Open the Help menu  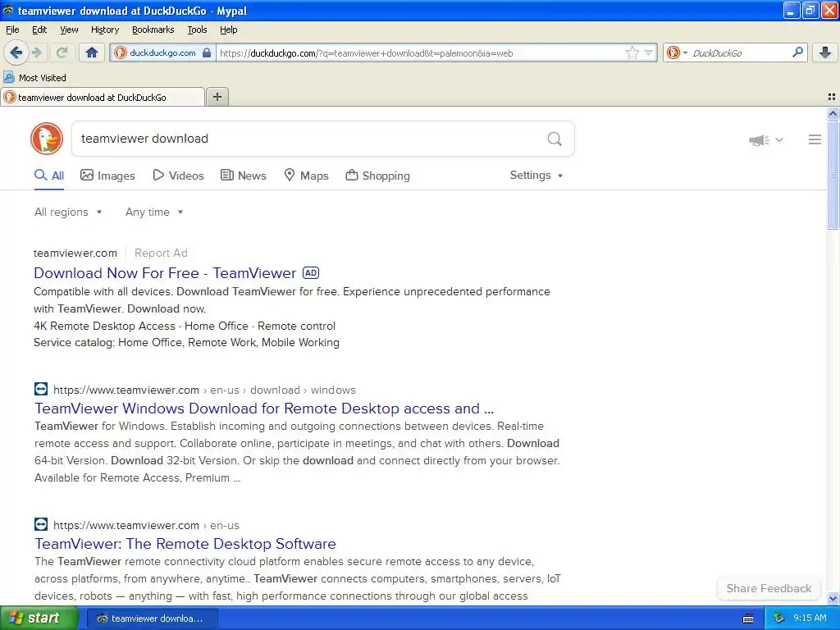click(228, 30)
